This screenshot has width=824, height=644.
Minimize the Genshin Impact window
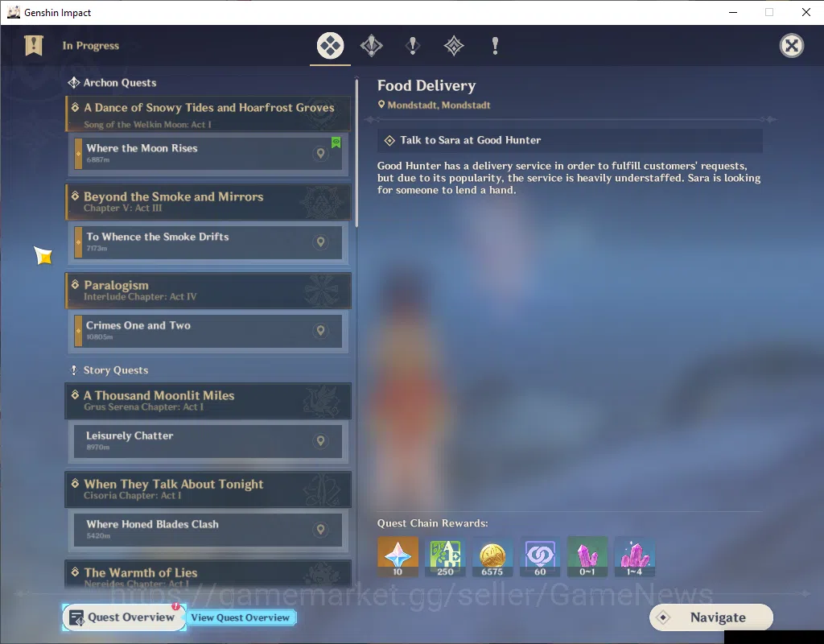point(733,12)
